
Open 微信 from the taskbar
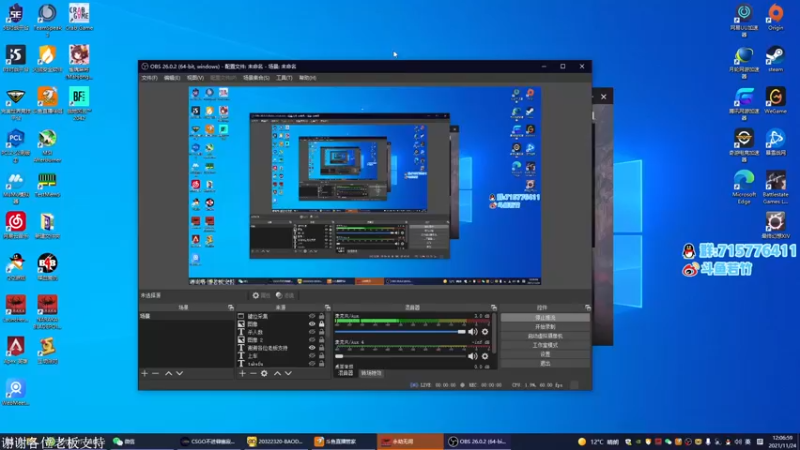pos(143,441)
